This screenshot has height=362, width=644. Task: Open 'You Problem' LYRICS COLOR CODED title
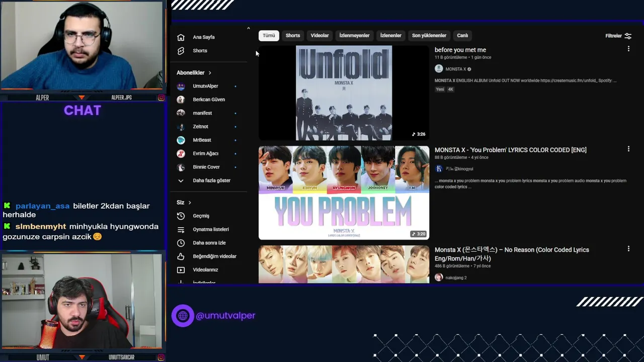click(x=511, y=150)
